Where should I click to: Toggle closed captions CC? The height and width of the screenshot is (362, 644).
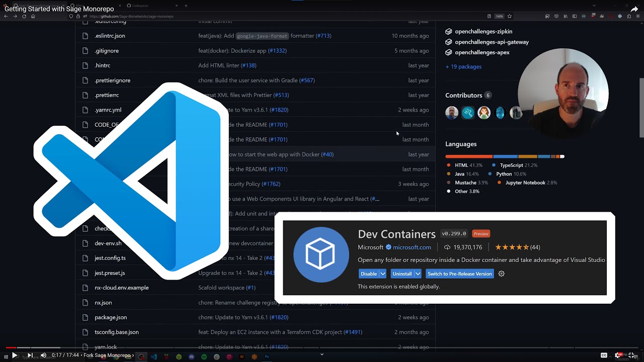(x=604, y=355)
